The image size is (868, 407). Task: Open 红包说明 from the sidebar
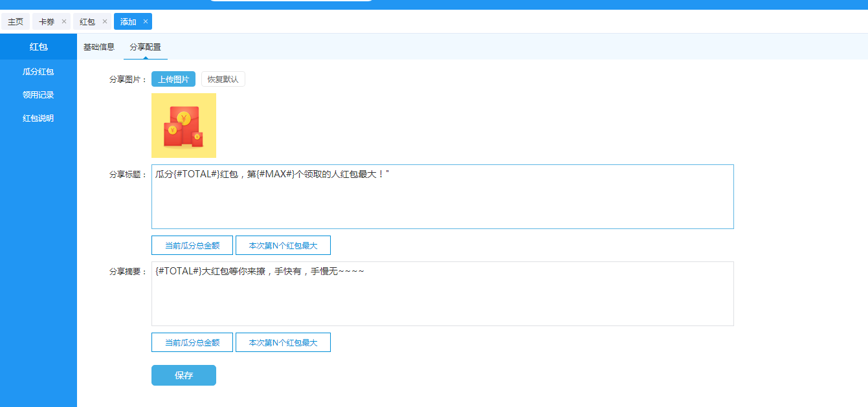click(x=38, y=118)
